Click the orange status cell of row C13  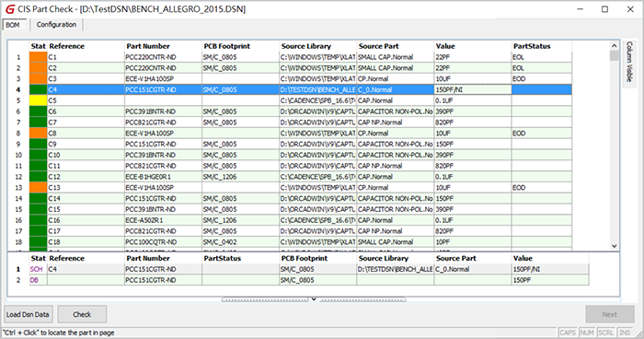(x=39, y=188)
